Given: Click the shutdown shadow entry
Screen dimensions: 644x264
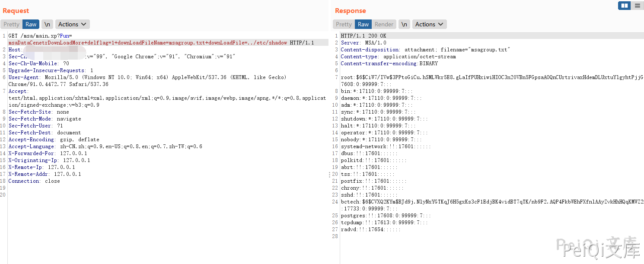Looking at the screenshot, I should tap(384, 119).
